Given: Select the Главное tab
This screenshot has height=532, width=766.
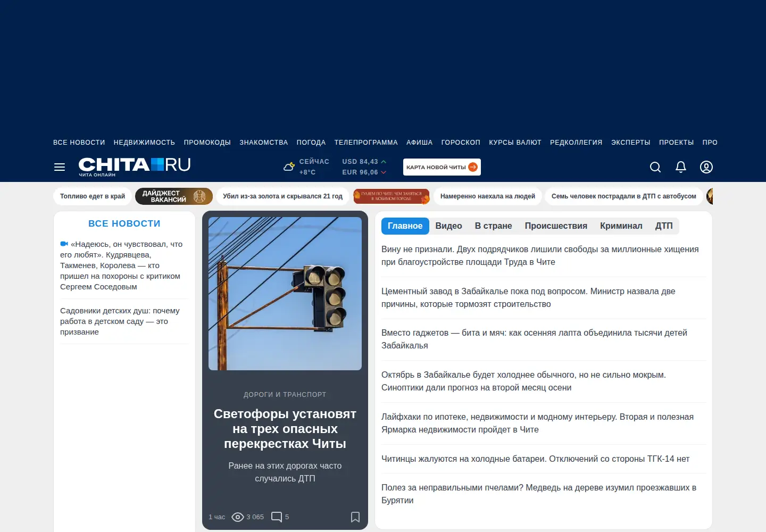Looking at the screenshot, I should (405, 226).
